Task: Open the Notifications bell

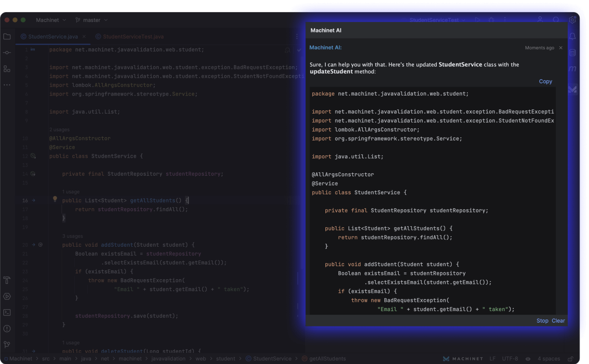Action: (572, 37)
